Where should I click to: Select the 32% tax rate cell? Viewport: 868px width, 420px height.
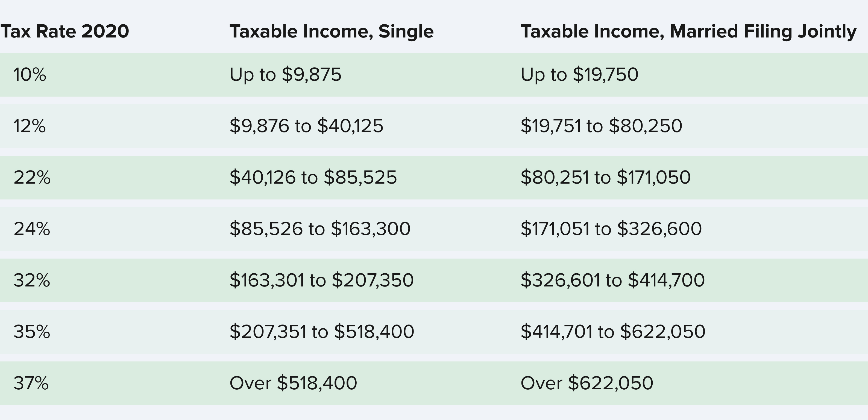[x=32, y=280]
